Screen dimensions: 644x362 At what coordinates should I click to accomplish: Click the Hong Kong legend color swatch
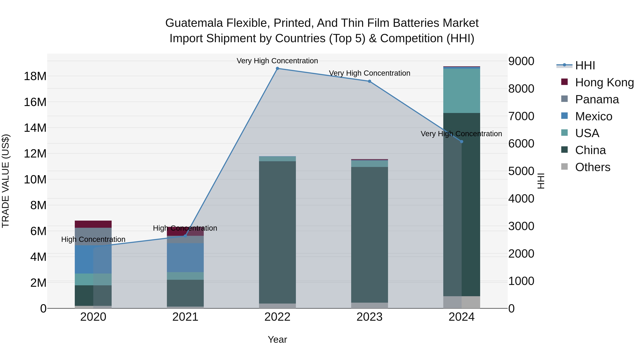point(564,82)
